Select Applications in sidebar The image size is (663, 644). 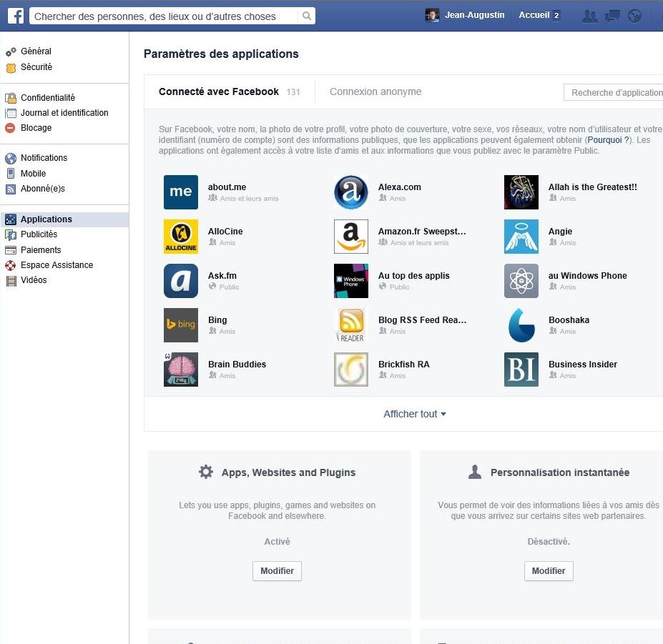click(x=64, y=219)
